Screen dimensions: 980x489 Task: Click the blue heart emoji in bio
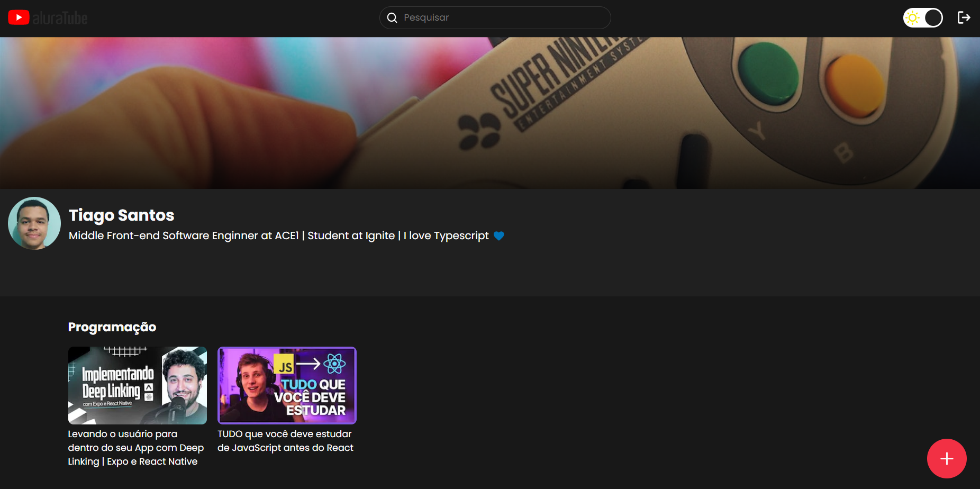[x=498, y=236]
